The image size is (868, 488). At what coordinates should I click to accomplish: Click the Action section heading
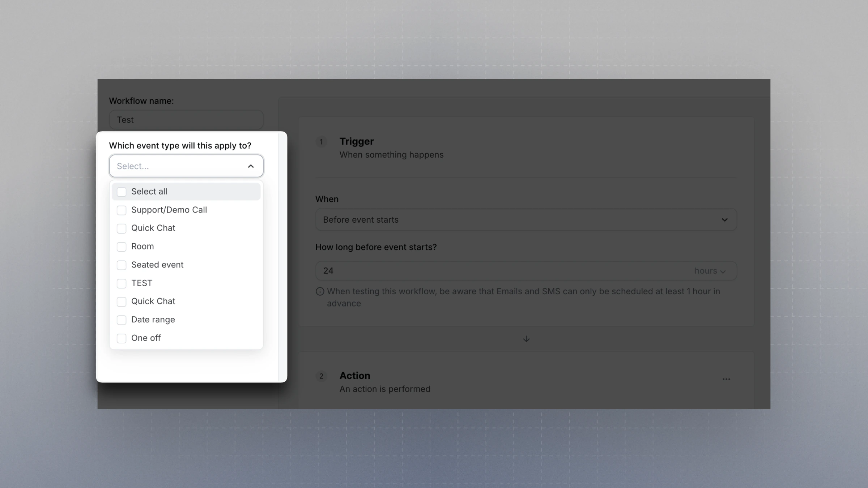354,376
